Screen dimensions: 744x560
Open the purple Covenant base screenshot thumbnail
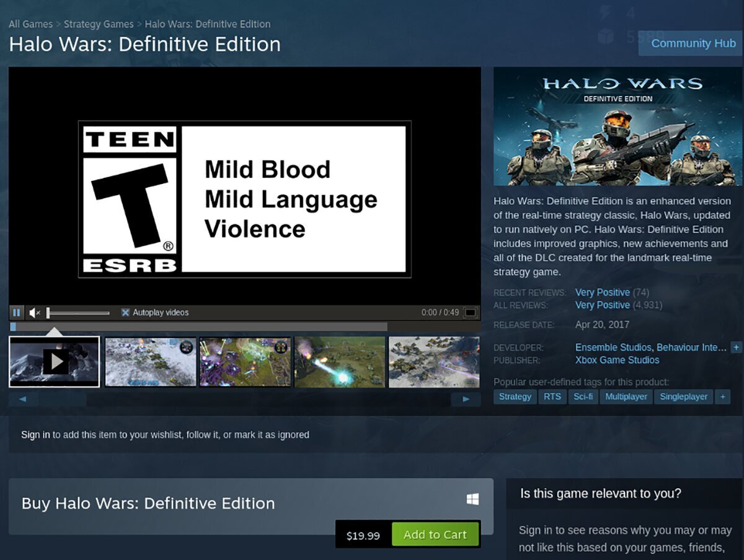245,362
